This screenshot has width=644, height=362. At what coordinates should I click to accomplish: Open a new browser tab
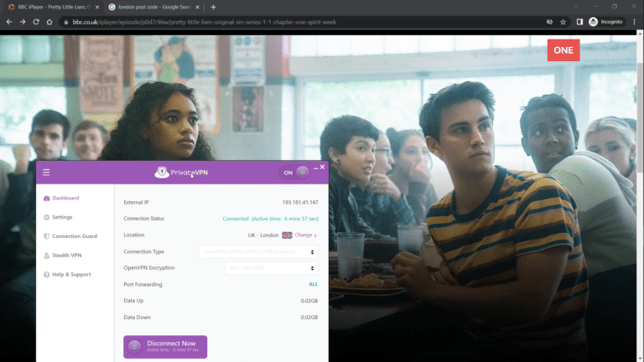point(213,7)
